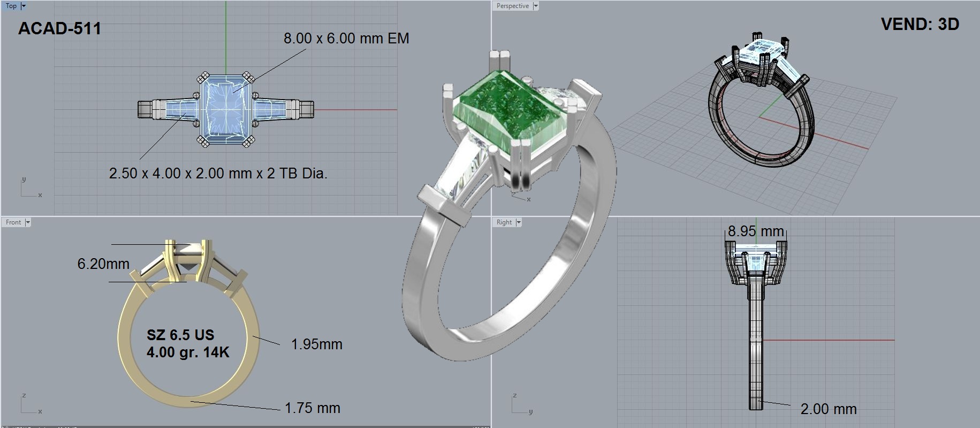Screen dimensions: 980x428
Task: Select the blue emerald-cut stone in Top view
Action: click(225, 110)
